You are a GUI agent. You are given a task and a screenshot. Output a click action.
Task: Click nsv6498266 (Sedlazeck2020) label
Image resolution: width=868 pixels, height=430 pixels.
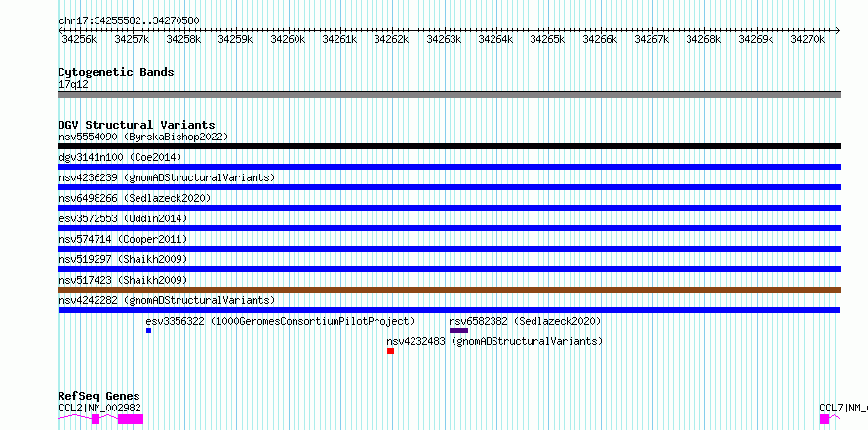point(135,198)
